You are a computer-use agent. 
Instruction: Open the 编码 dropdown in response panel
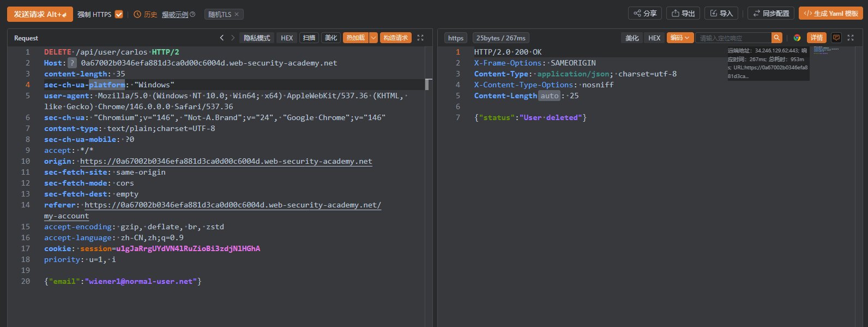point(680,38)
